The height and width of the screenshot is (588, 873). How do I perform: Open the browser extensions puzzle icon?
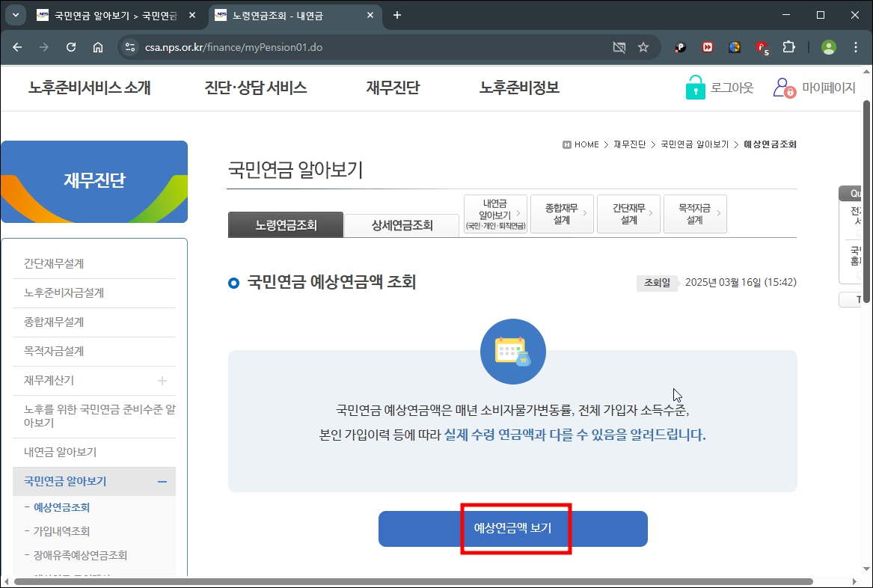(x=788, y=46)
